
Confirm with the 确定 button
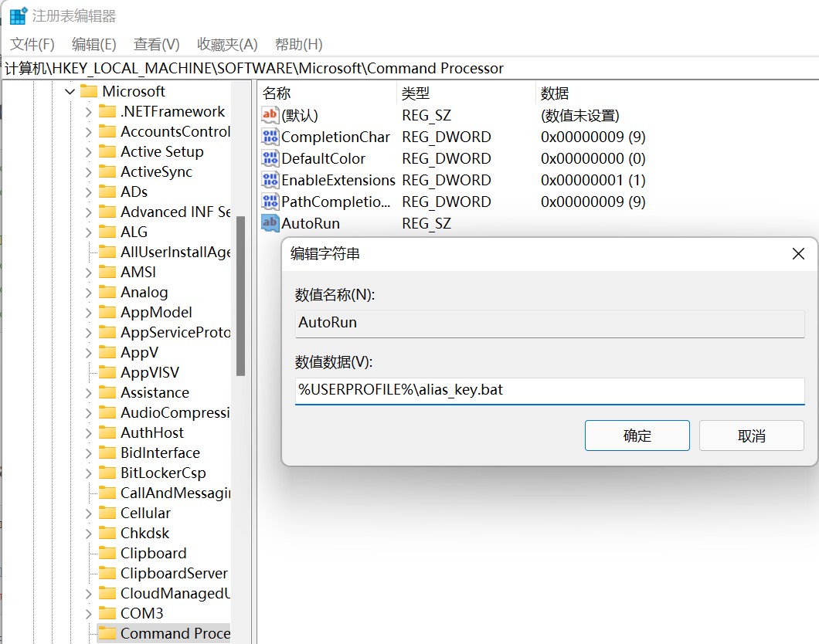tap(637, 436)
